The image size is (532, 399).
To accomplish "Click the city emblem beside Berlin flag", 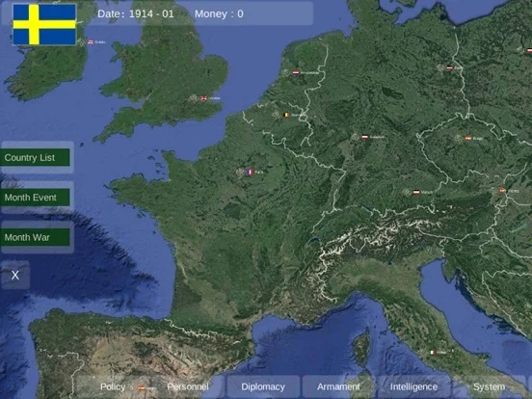I will 440,67.
